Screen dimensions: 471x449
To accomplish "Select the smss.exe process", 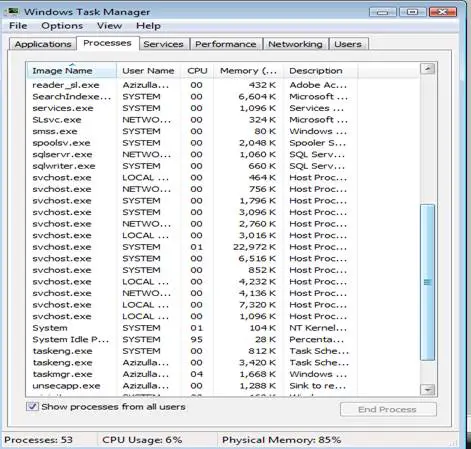I will [191, 131].
